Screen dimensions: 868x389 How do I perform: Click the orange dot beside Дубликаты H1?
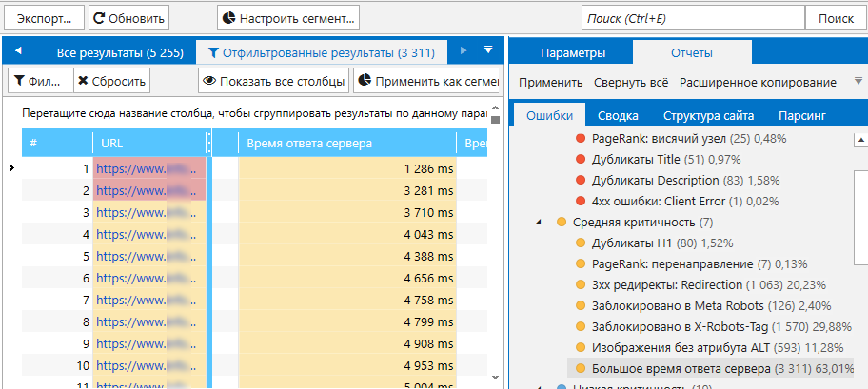click(x=581, y=243)
